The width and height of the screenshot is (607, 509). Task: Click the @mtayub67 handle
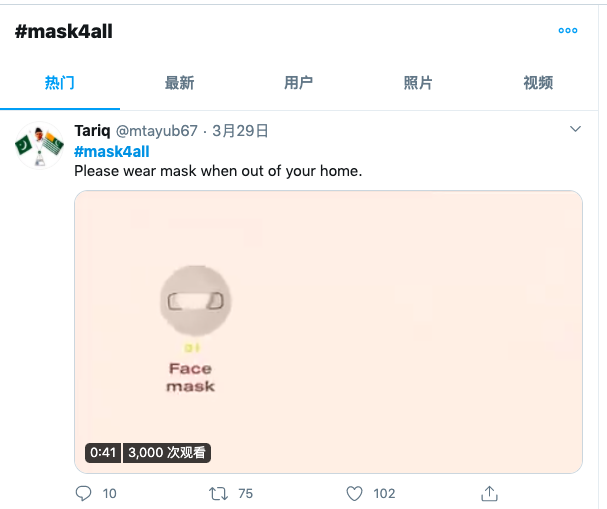157,131
